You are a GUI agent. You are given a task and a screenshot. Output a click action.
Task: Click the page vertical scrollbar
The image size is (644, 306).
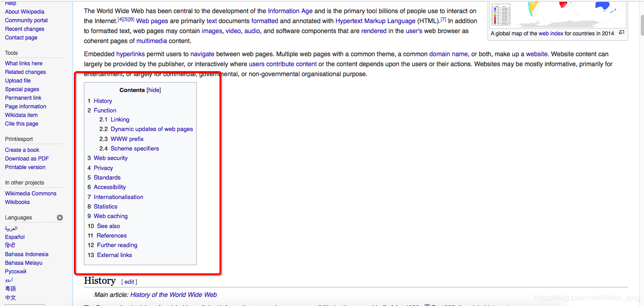[x=641, y=25]
